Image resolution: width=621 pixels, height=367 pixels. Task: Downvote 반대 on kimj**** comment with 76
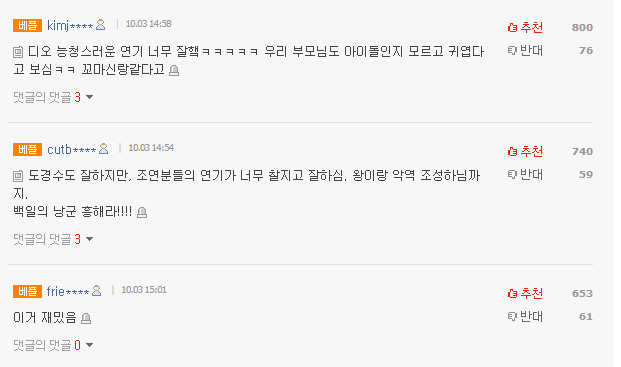[525, 50]
